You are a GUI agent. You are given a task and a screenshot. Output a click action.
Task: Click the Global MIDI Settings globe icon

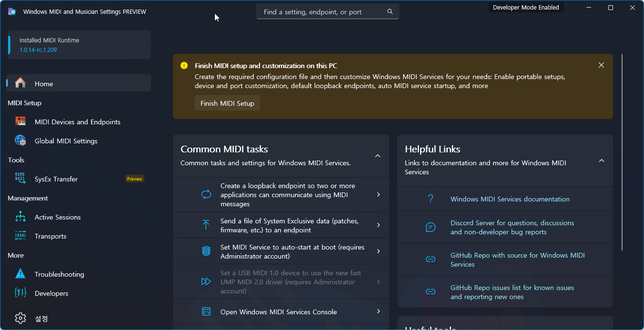pyautogui.click(x=20, y=140)
